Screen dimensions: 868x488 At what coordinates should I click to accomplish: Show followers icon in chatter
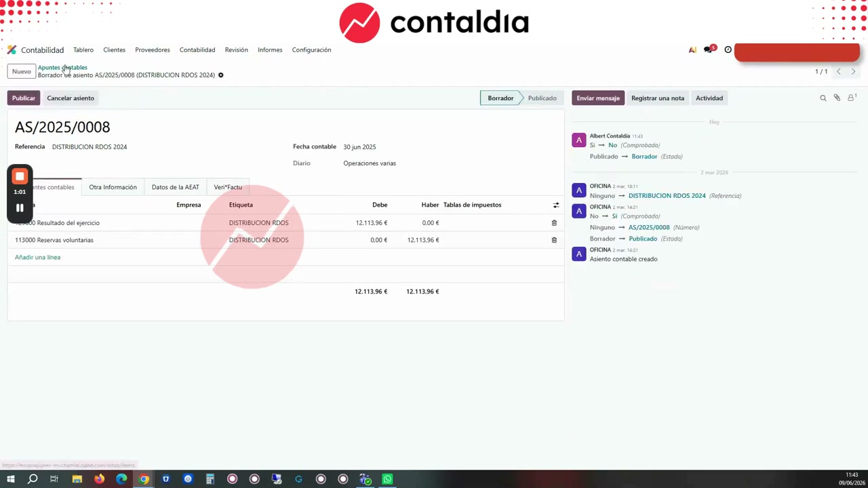tap(852, 98)
